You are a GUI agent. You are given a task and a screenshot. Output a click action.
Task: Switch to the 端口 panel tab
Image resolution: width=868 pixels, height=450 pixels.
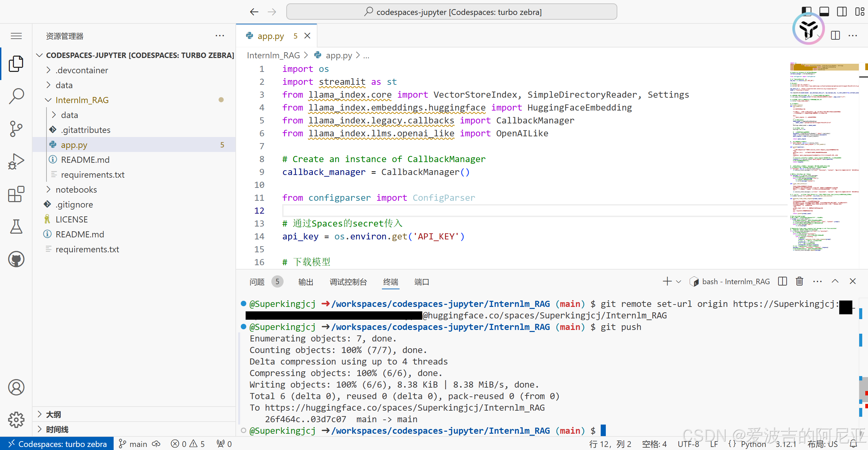tap(422, 282)
